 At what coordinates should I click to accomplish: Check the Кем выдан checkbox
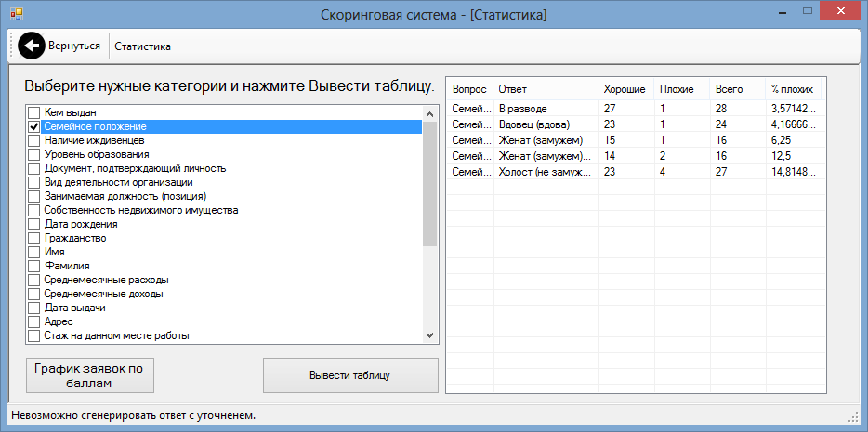(x=34, y=112)
